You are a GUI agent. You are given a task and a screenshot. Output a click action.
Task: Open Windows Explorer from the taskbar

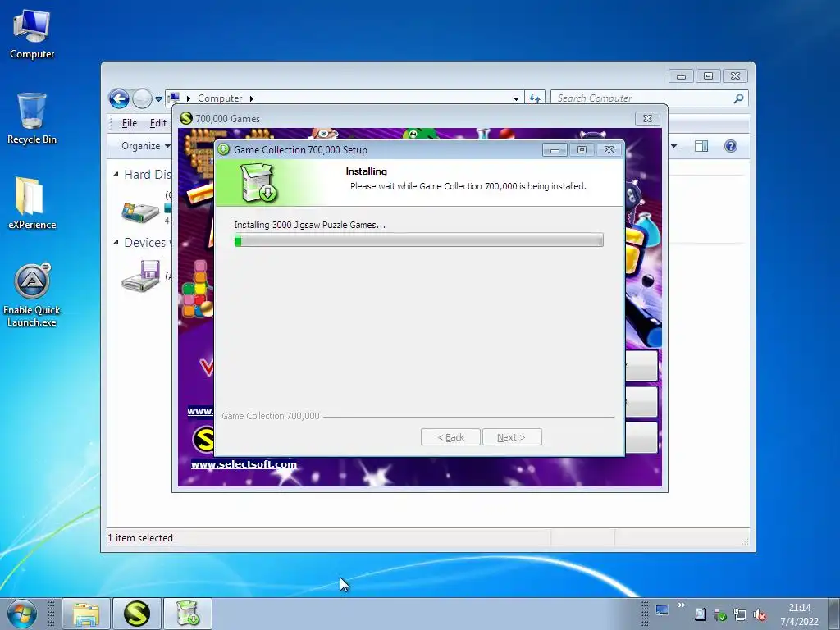(x=86, y=614)
